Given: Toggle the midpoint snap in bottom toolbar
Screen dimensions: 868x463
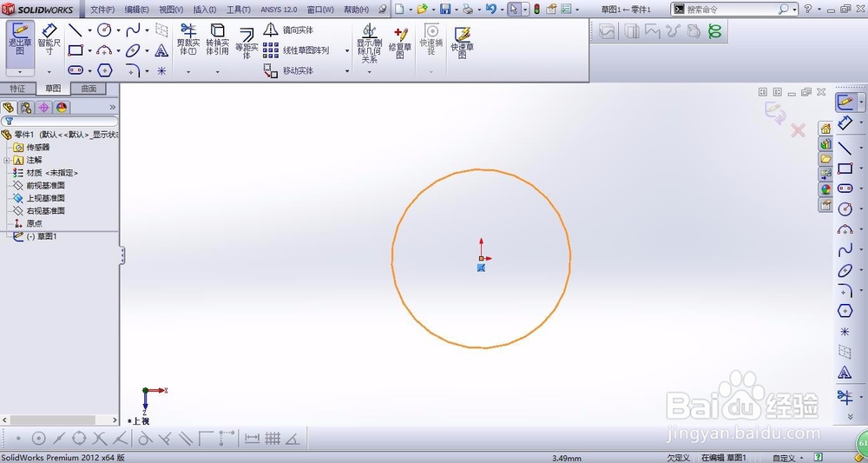Looking at the screenshot, I should click(59, 439).
